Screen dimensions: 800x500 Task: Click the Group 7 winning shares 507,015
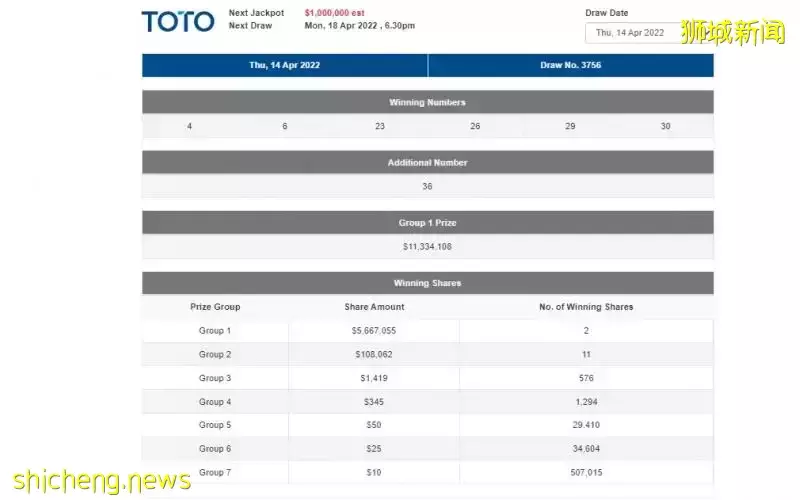586,472
